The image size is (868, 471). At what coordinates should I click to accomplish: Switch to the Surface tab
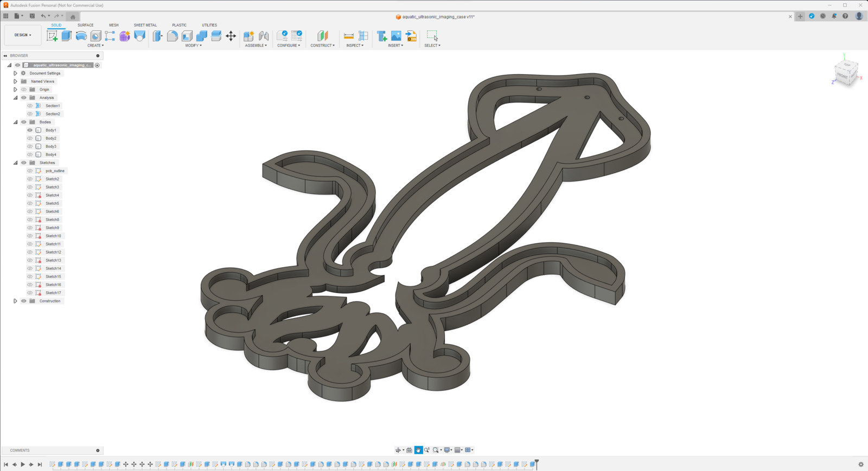coord(85,25)
